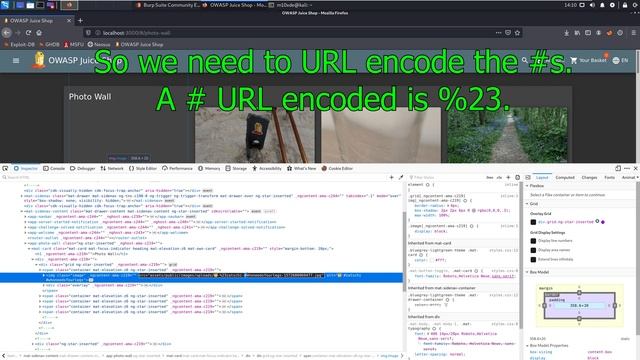Open a new browser tab

coord(80,20)
